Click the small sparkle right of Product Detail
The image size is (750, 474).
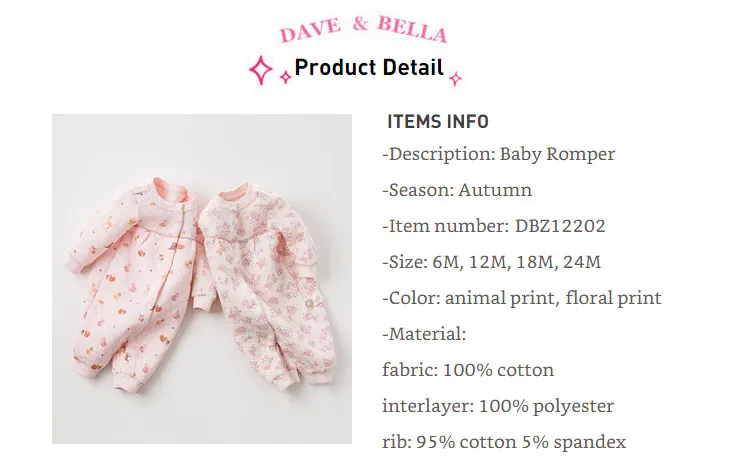(455, 78)
